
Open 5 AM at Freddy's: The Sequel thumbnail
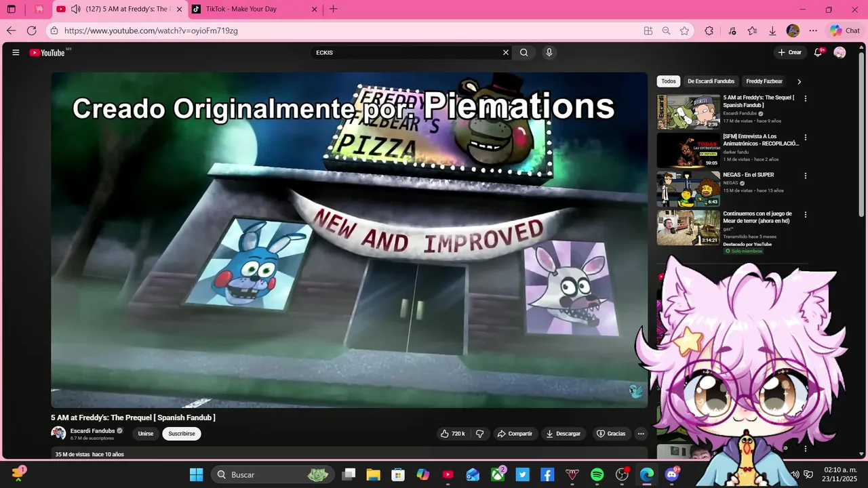click(x=688, y=111)
